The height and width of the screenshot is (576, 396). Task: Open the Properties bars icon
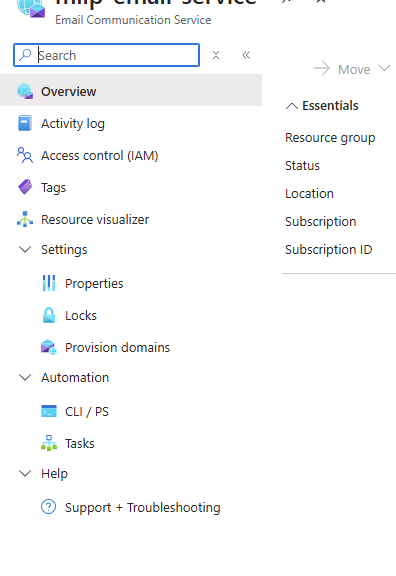click(49, 283)
